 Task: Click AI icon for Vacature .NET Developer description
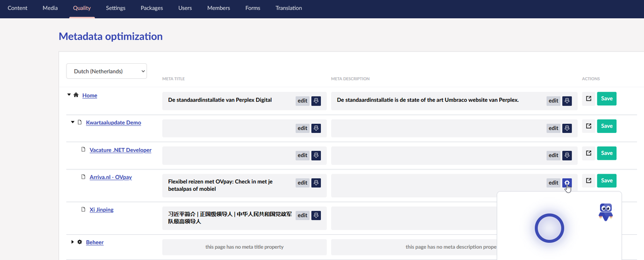(x=567, y=155)
